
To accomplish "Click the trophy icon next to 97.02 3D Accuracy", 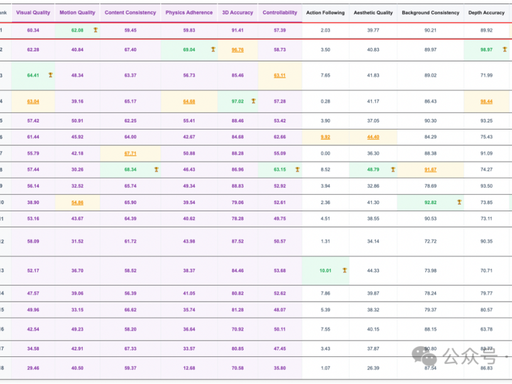I will click(253, 101).
